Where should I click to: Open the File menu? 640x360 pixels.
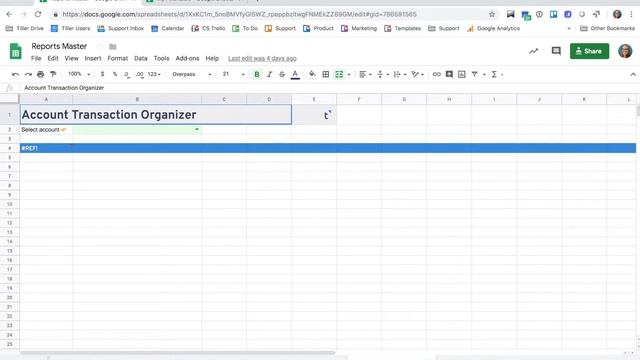pos(36,58)
